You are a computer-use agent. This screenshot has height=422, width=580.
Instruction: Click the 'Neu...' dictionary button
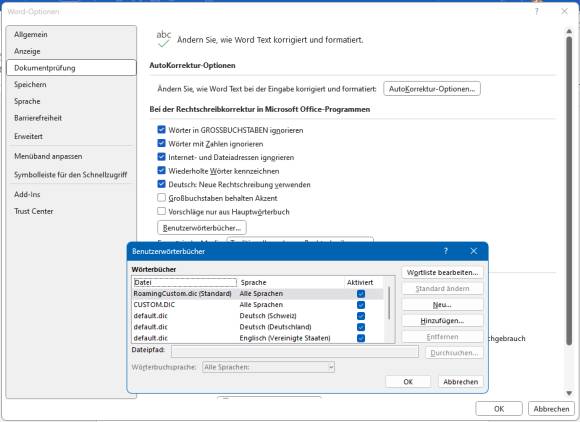tap(442, 305)
